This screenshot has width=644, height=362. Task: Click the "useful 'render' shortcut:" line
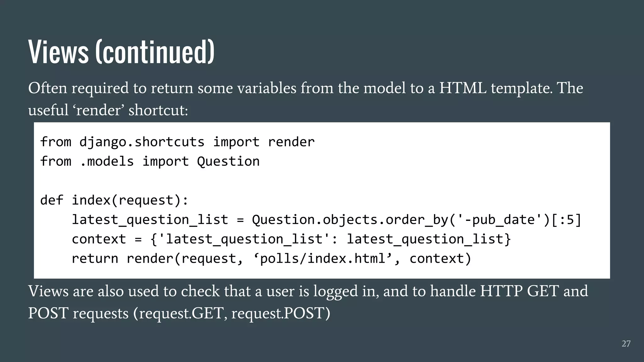click(108, 110)
